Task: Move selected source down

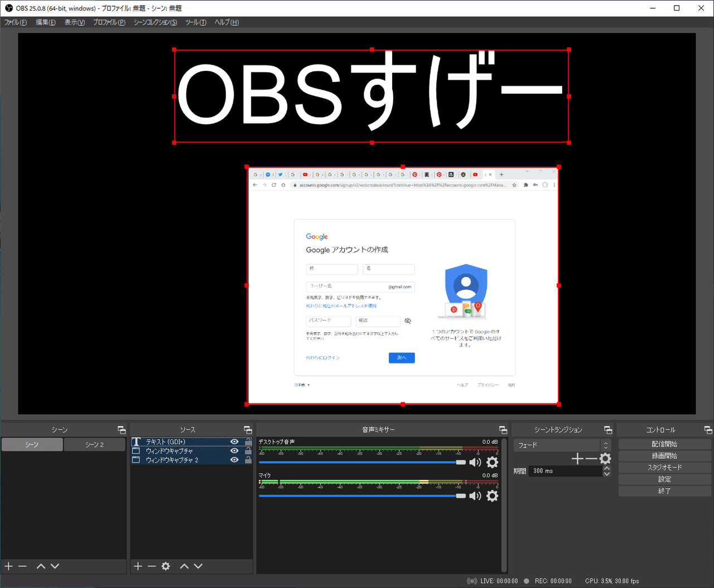Action: (x=198, y=566)
